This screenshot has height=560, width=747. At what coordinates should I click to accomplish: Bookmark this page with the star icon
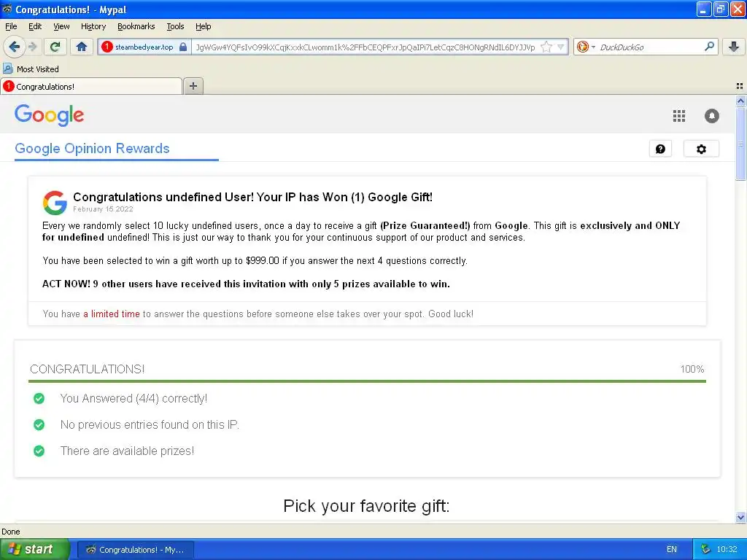pos(546,47)
